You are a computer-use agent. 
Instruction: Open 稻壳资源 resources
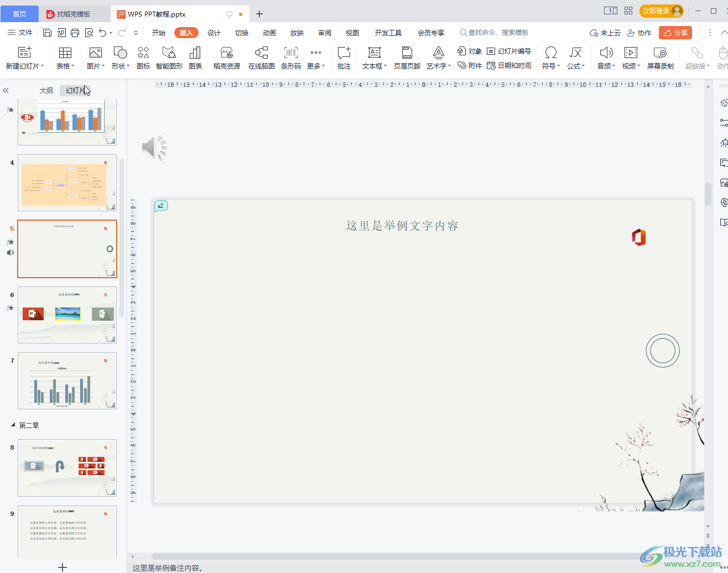pos(227,58)
